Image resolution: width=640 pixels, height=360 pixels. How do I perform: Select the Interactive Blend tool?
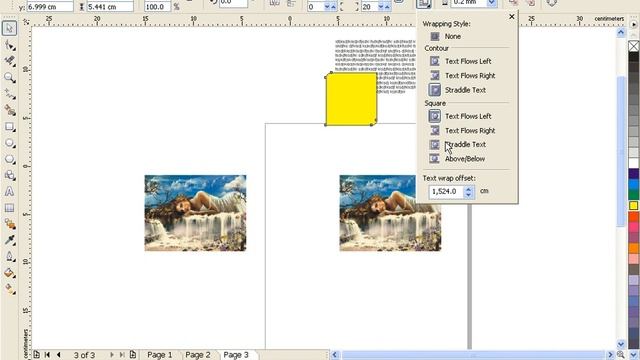pos(9,224)
